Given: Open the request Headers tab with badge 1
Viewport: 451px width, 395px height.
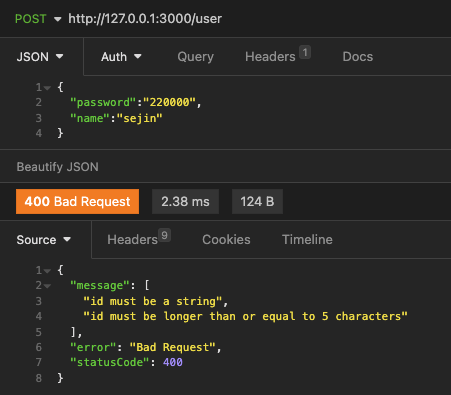Looking at the screenshot, I should point(278,56).
